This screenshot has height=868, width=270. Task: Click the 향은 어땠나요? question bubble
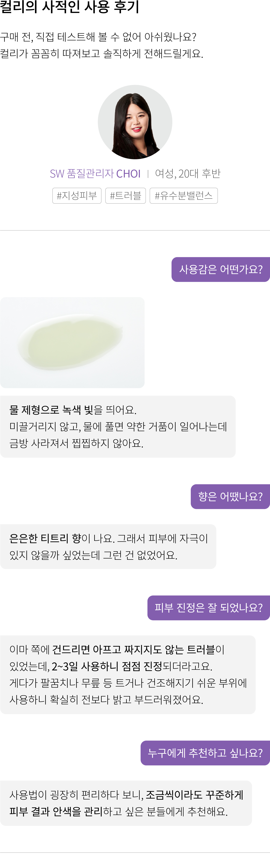[230, 496]
